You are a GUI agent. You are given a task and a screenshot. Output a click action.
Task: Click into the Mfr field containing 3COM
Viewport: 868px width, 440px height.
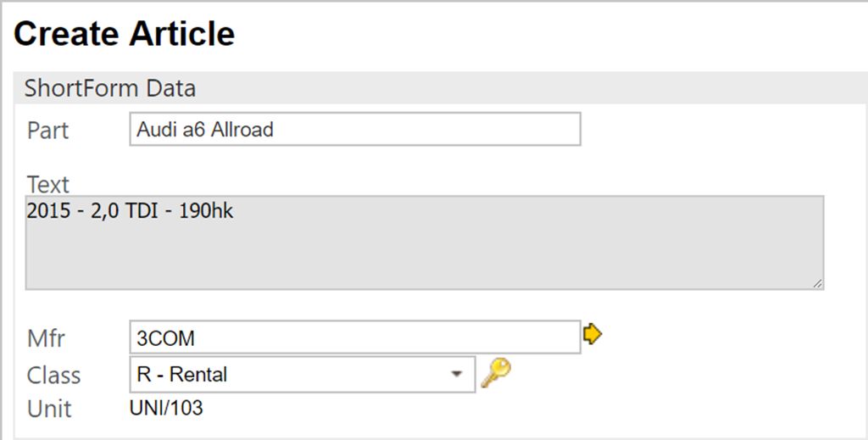pos(354,337)
